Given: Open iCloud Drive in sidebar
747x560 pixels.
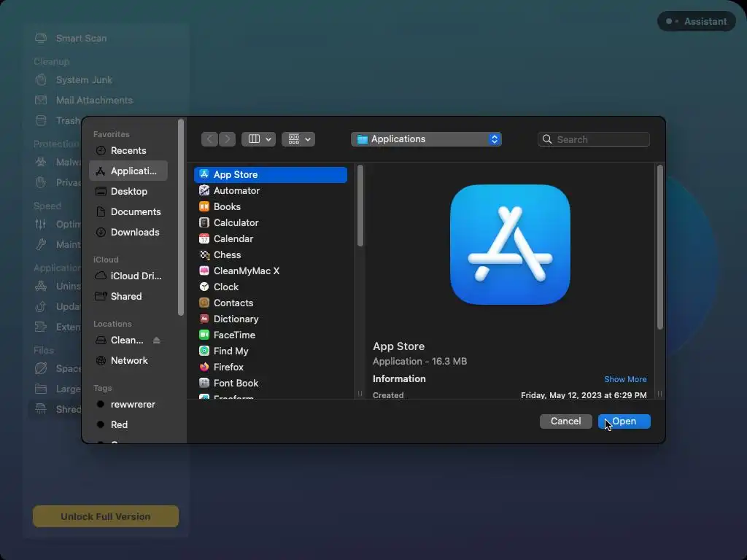Looking at the screenshot, I should tap(128, 276).
